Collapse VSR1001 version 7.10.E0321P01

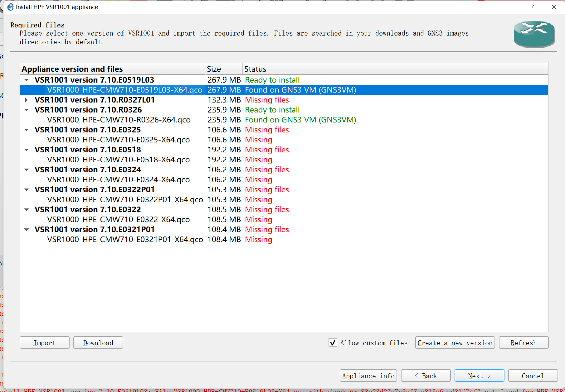(x=27, y=230)
